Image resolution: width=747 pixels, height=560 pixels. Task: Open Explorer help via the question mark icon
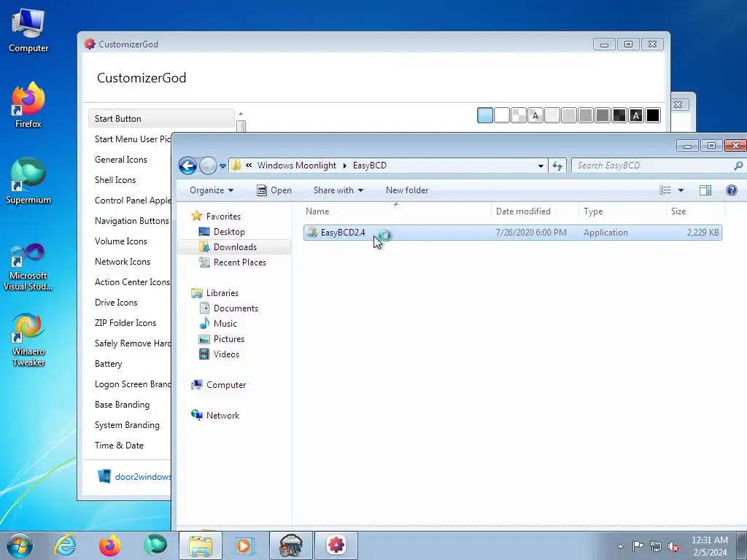click(x=731, y=190)
